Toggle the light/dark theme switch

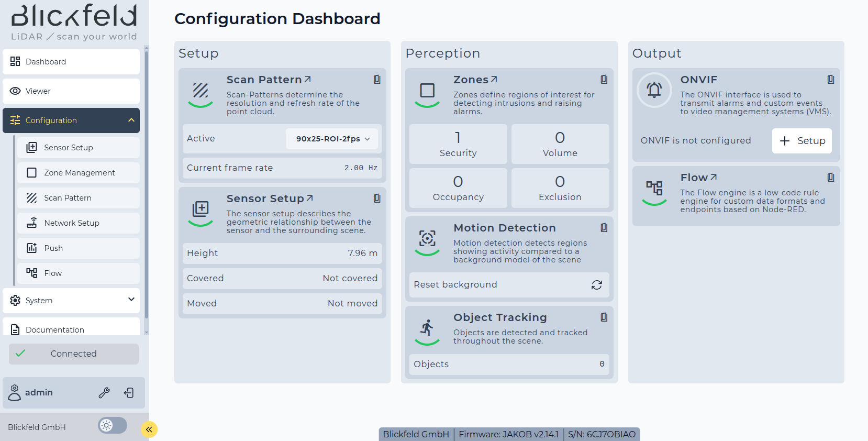click(x=113, y=425)
